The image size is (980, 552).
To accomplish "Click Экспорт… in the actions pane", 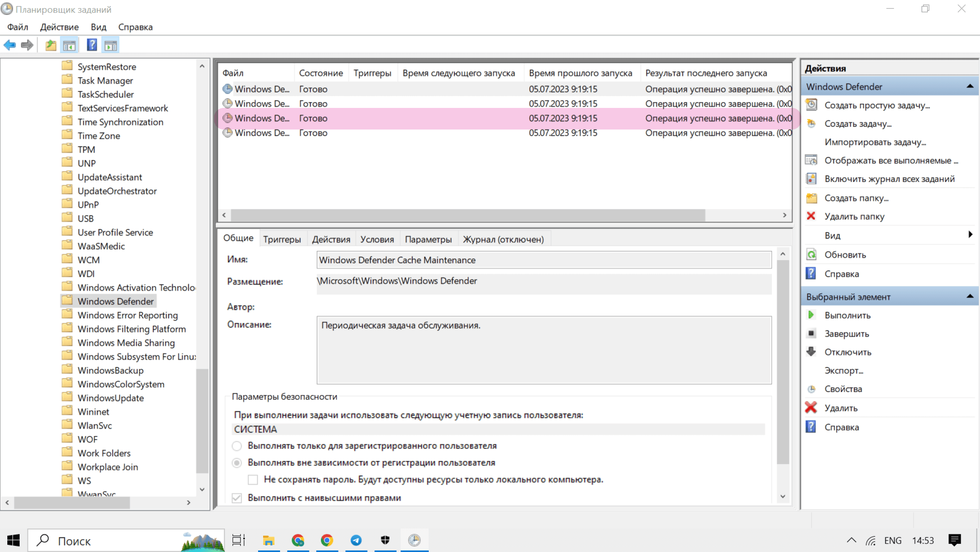I will click(844, 370).
